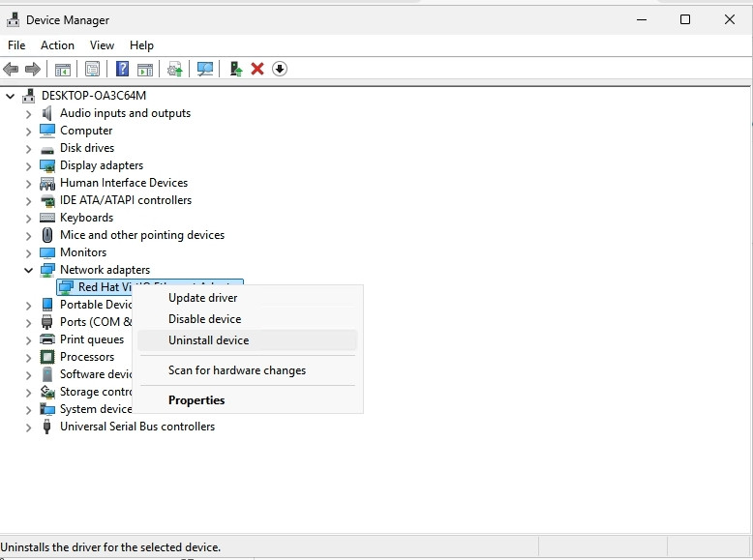Select the Keyboards category icon
The image size is (753, 560).
coord(47,218)
